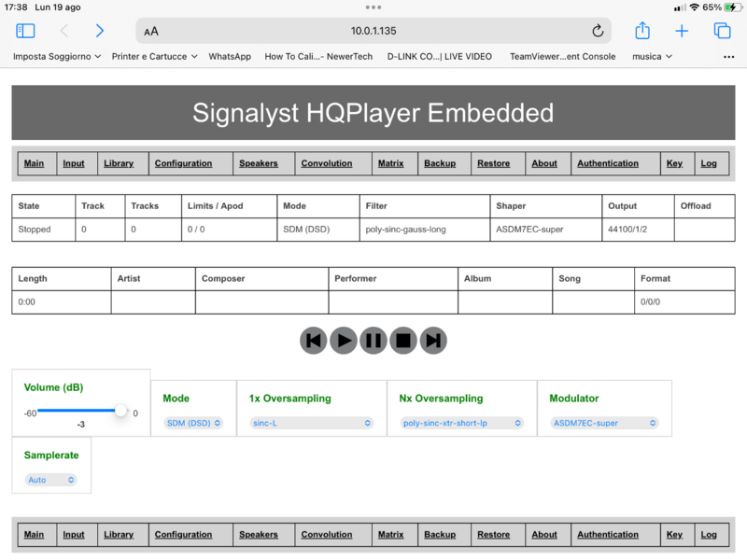
Task: Open About in the bottom navigation bar
Action: pyautogui.click(x=544, y=535)
